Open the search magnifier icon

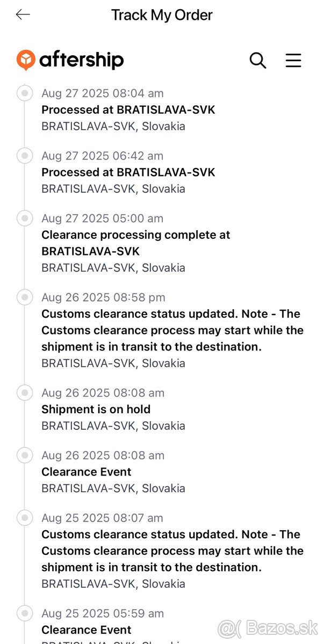[x=258, y=60]
